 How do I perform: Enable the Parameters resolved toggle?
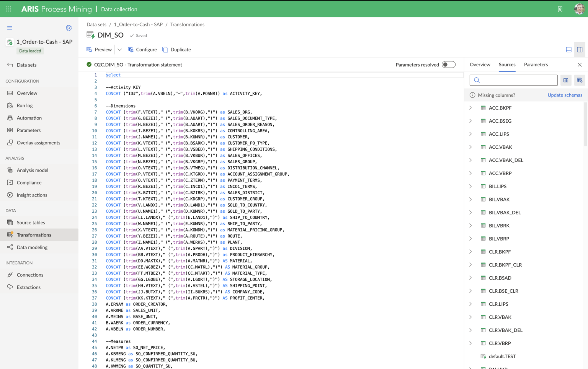(448, 64)
